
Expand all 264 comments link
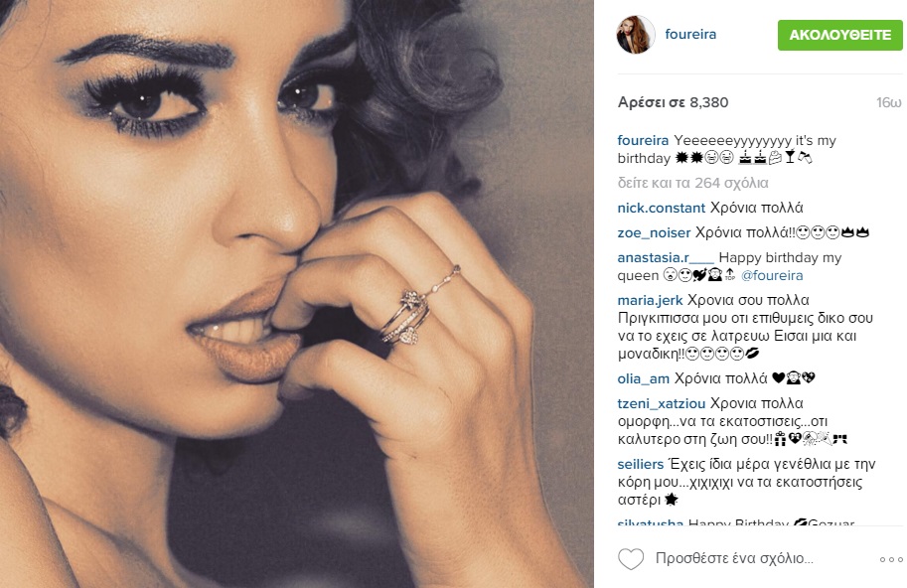coord(692,184)
